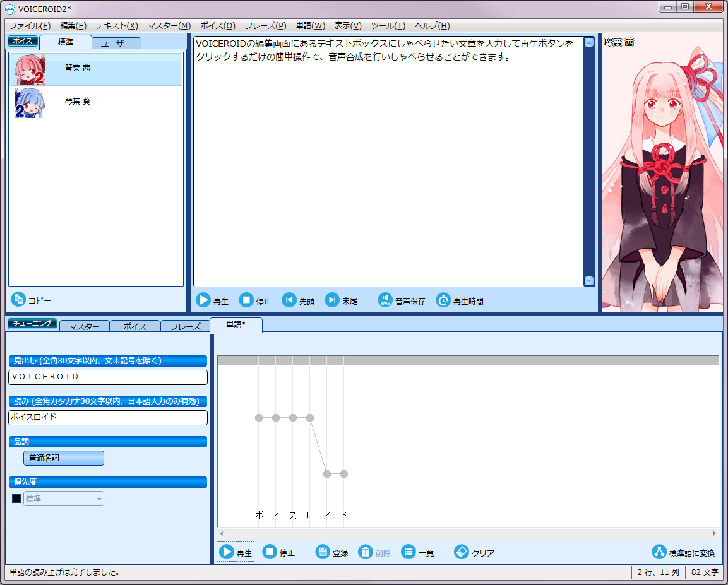Open the フレーズ menu
This screenshot has height=585, width=728.
266,25
